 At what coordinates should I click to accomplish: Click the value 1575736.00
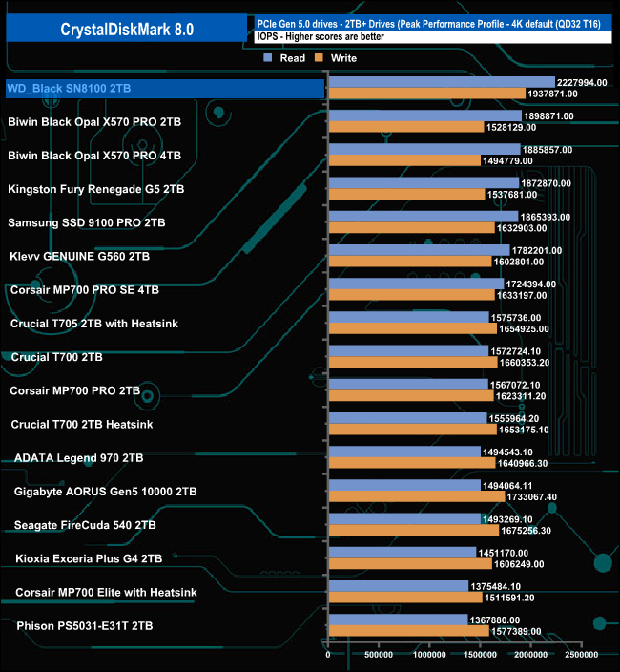(516, 318)
